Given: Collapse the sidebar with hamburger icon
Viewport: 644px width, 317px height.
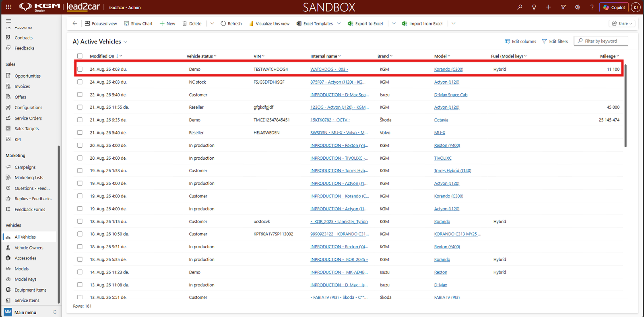Looking at the screenshot, I should 8,21.
